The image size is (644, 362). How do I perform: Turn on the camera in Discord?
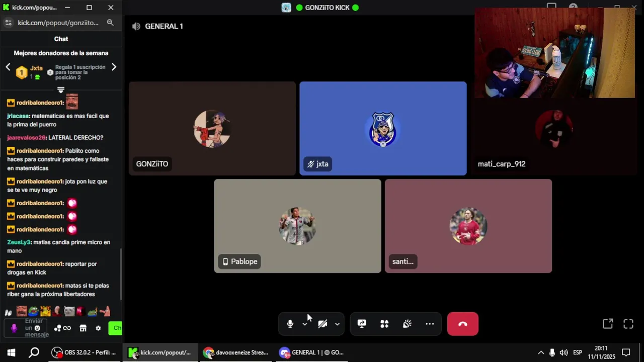tap(323, 324)
